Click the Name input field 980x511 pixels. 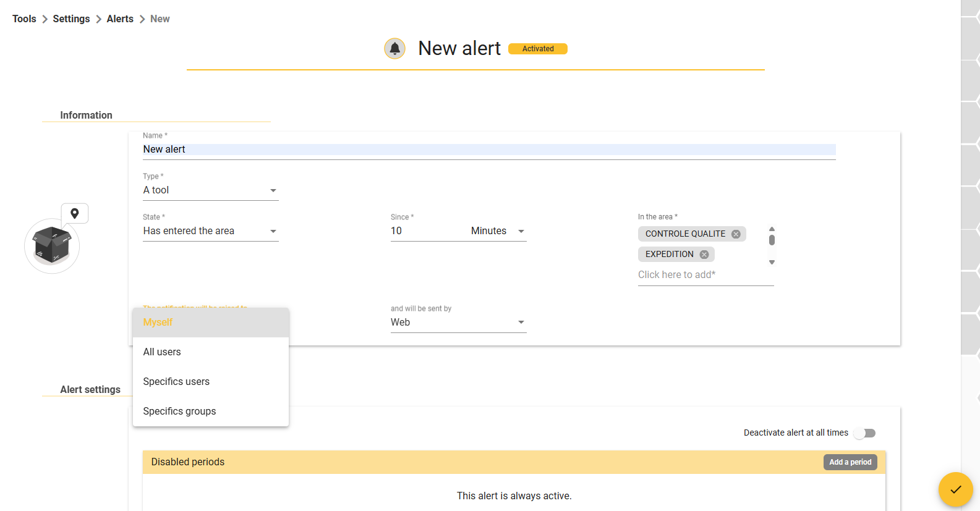489,150
